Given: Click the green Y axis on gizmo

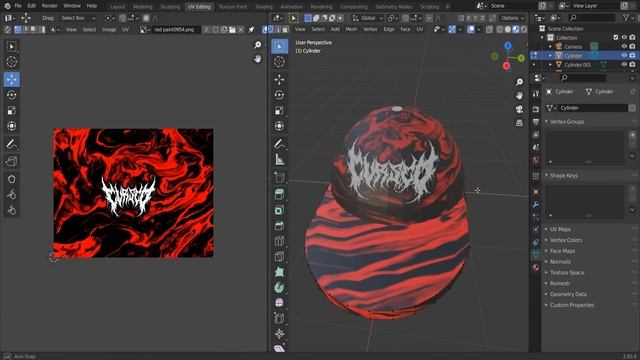Looking at the screenshot, I should point(521,59).
